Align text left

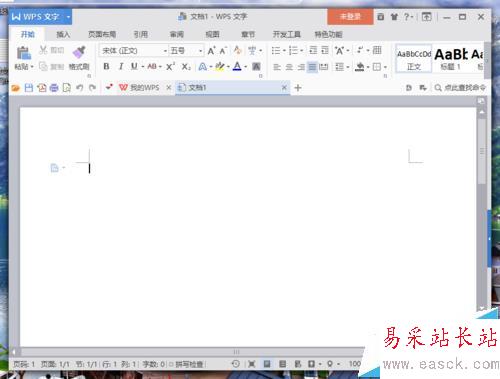(x=277, y=67)
